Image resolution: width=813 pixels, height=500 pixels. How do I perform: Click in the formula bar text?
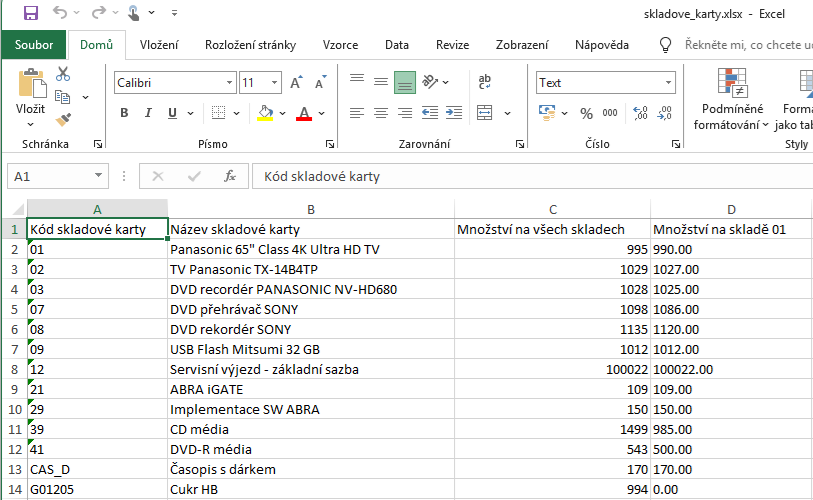point(321,176)
